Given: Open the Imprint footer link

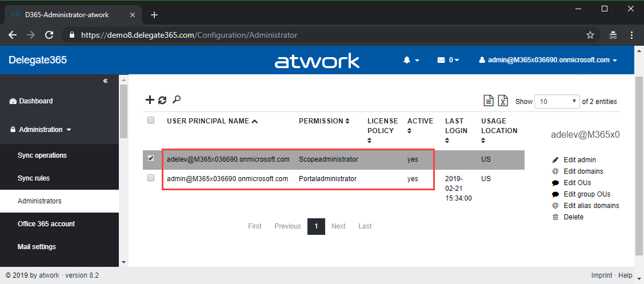Looking at the screenshot, I should 602,275.
